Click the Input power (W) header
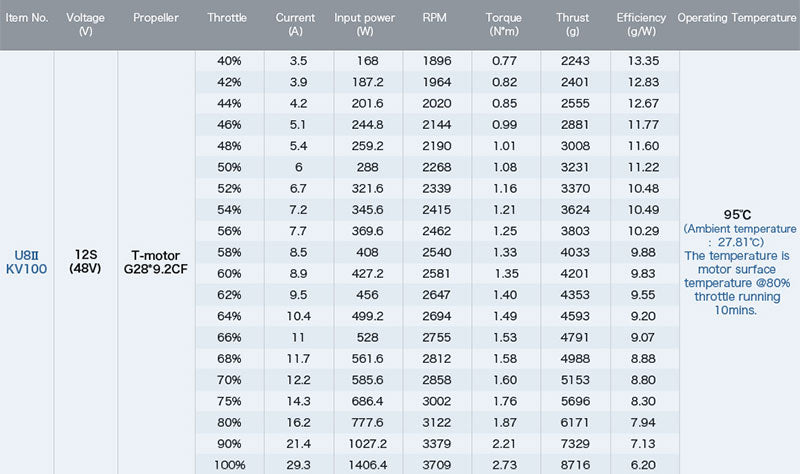Viewport: 800px width, 474px height. pyautogui.click(x=365, y=25)
